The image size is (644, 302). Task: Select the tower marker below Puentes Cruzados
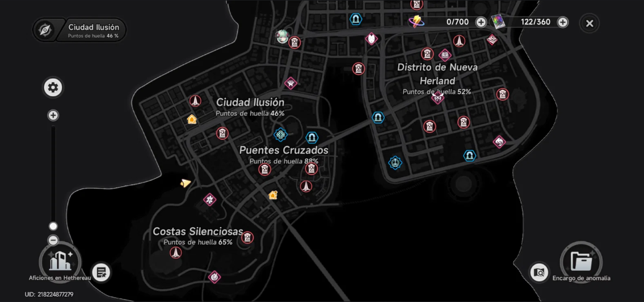point(306,187)
